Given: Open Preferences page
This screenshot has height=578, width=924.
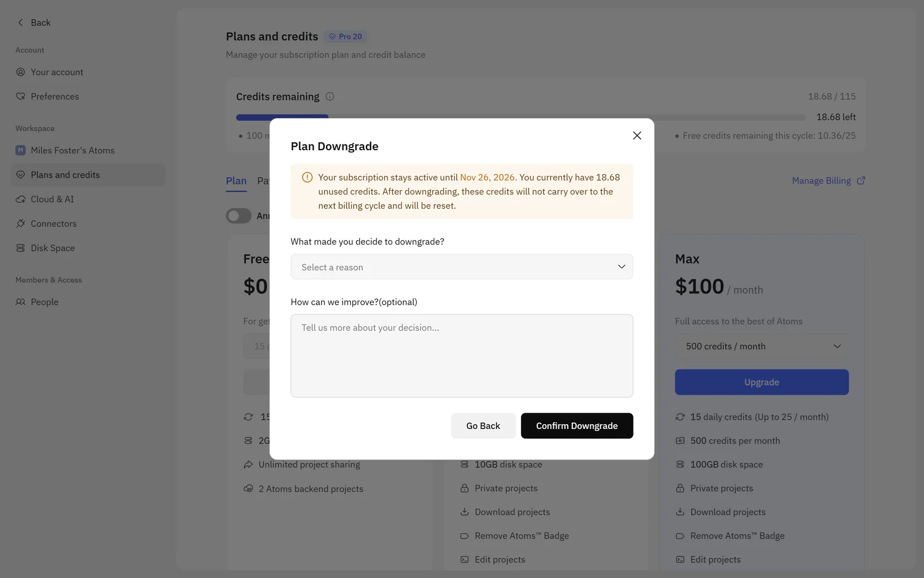Looking at the screenshot, I should coord(88,97).
